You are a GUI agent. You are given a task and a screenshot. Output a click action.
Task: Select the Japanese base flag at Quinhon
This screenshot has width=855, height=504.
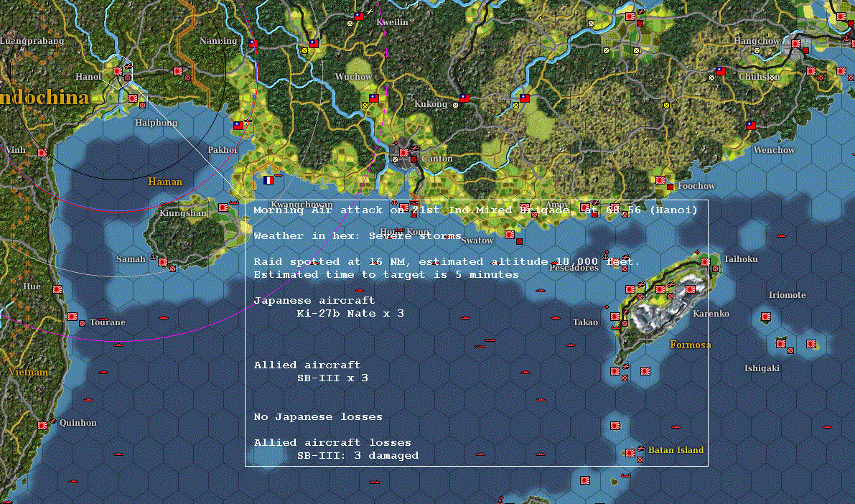point(42,426)
